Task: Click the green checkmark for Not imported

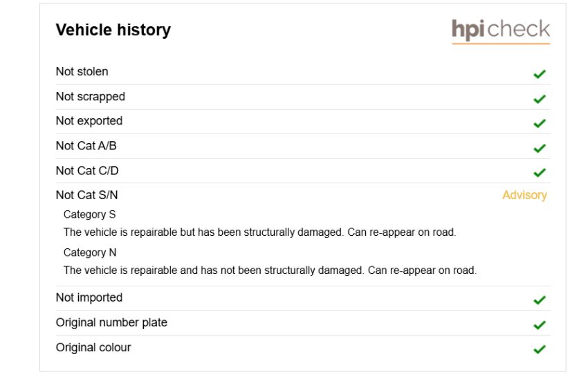Action: [540, 299]
